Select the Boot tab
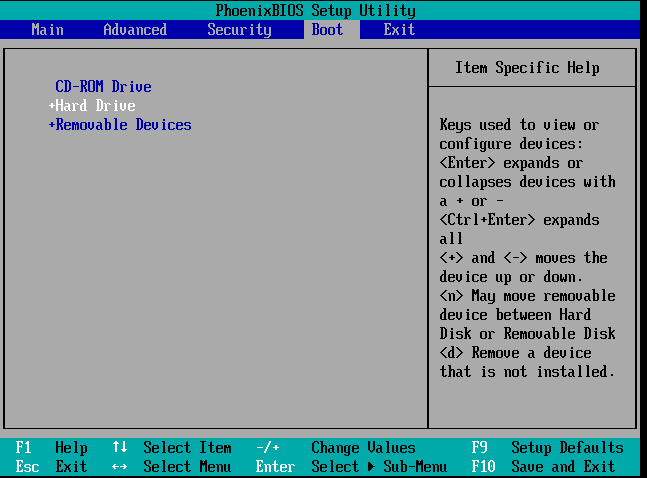Image resolution: width=647 pixels, height=478 pixels. (332, 30)
